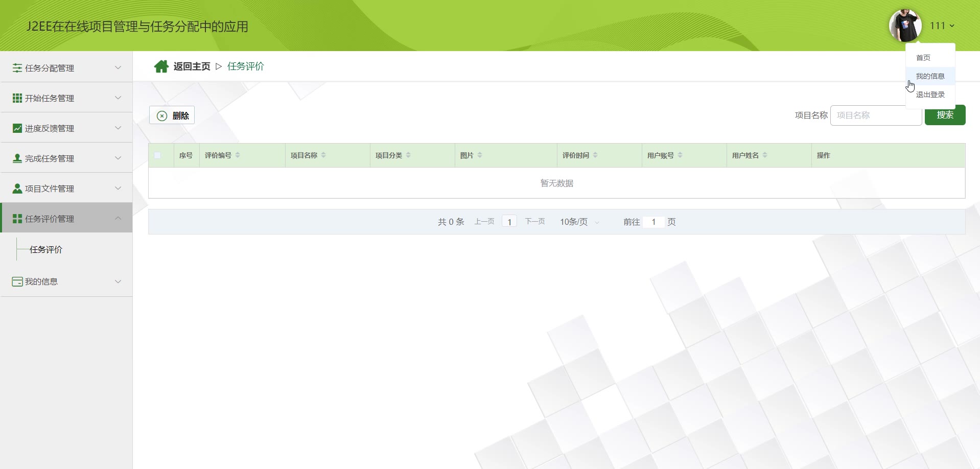
Task: Click page number 1 in pagination
Action: 509,222
